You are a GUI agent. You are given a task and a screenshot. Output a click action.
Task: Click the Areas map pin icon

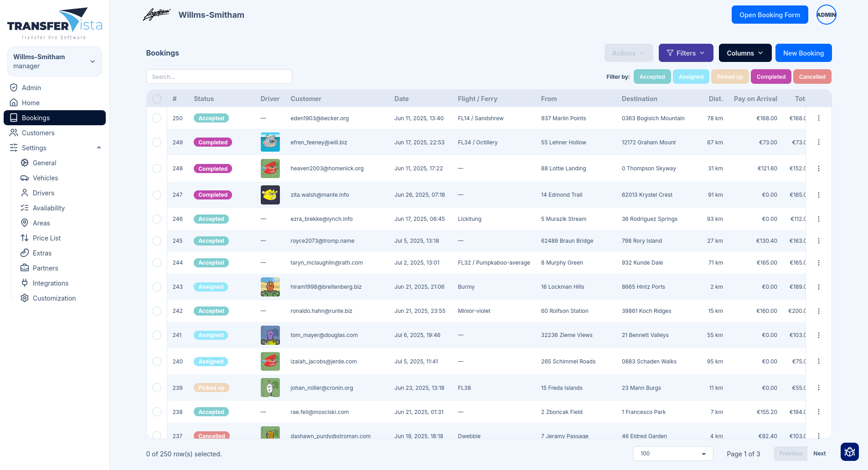tap(25, 223)
